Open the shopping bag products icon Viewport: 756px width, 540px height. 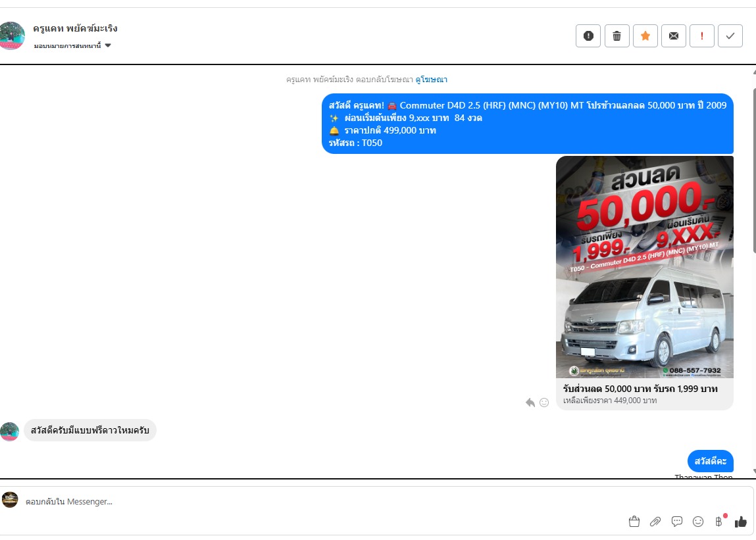(x=634, y=522)
